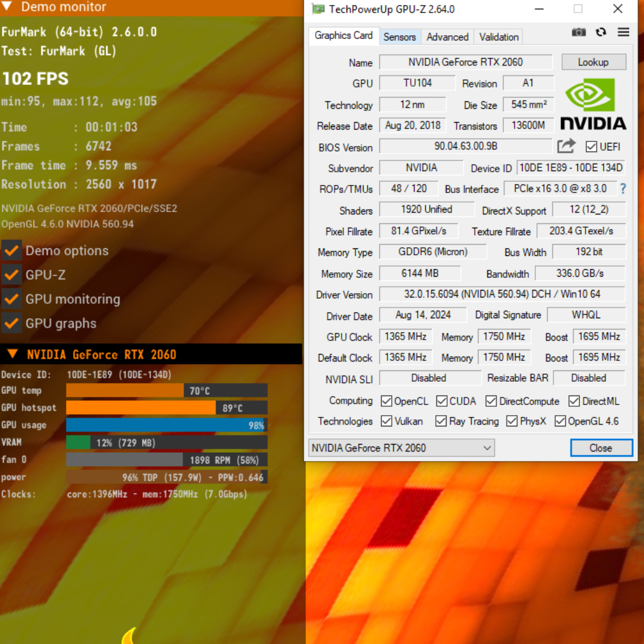Click the GPU-Z screenshot camera icon
The image size is (644, 644).
click(x=579, y=32)
